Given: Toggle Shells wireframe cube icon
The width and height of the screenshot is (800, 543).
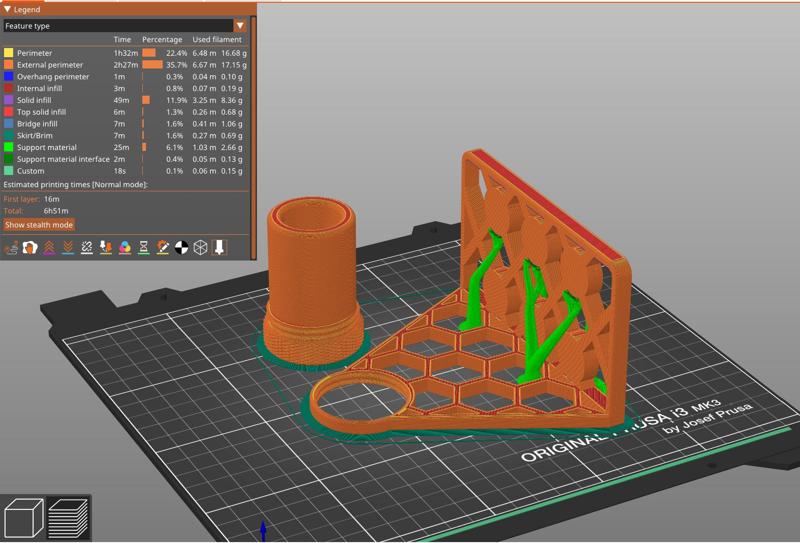Looking at the screenshot, I should tap(201, 248).
